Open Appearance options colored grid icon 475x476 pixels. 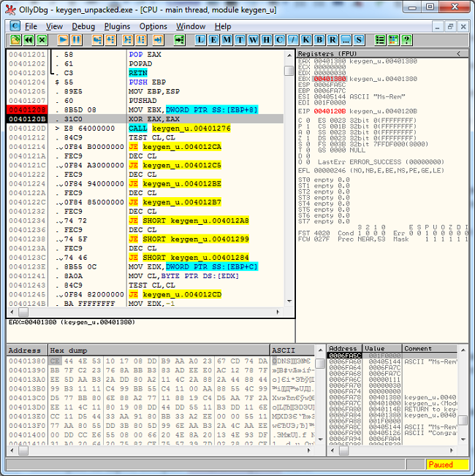pyautogui.click(x=393, y=39)
